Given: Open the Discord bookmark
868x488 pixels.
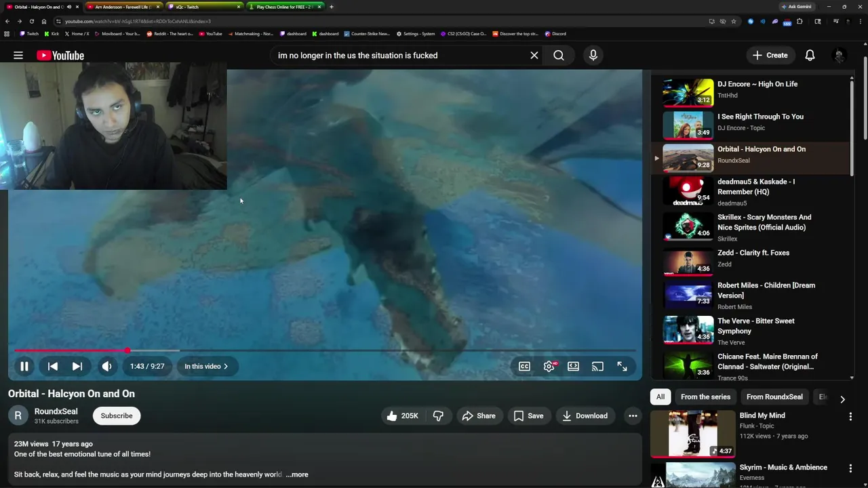Looking at the screenshot, I should coord(556,34).
